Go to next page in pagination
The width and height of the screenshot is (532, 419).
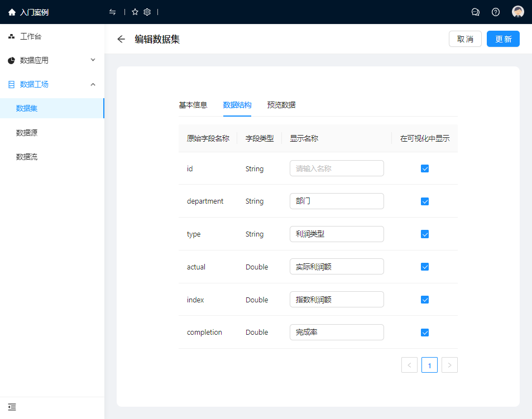(x=449, y=365)
